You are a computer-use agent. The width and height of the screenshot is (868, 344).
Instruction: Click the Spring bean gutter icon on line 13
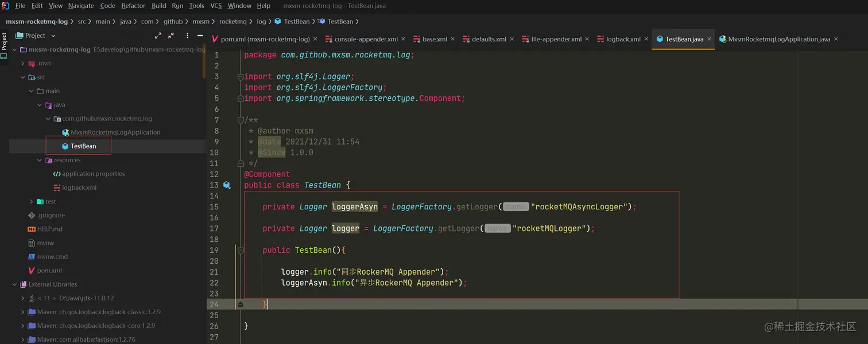[x=227, y=185]
